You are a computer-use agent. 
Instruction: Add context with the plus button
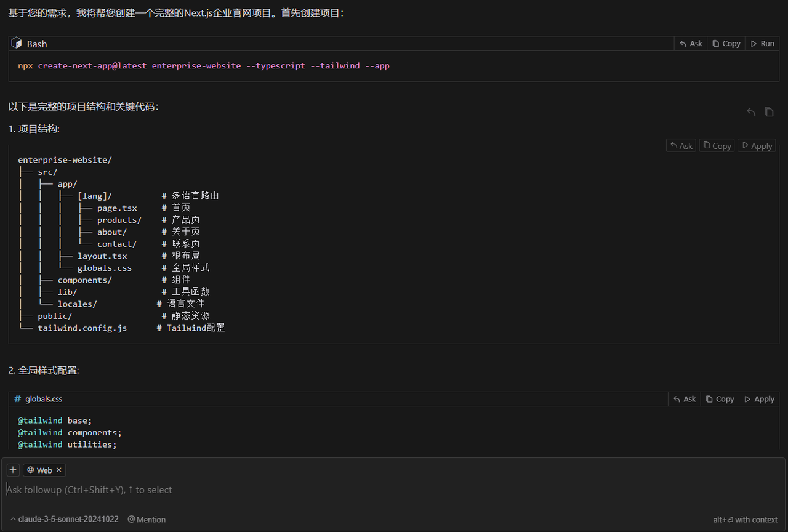13,470
